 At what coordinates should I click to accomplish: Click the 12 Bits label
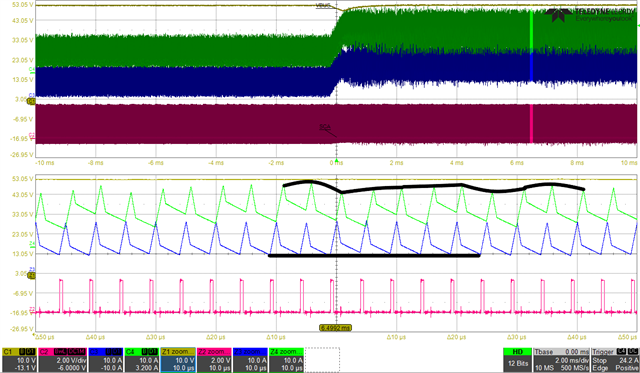[x=518, y=363]
